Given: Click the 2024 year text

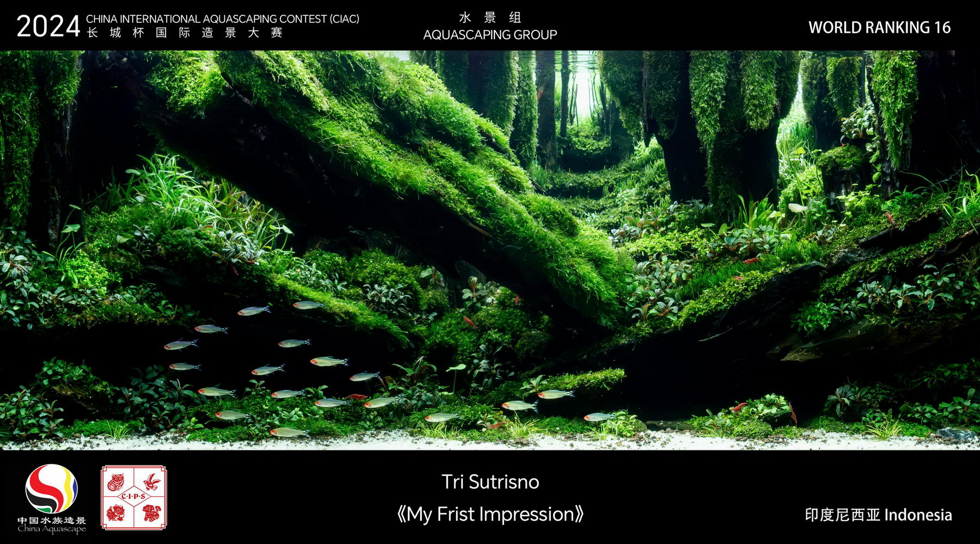Looking at the screenshot, I should pos(48,26).
